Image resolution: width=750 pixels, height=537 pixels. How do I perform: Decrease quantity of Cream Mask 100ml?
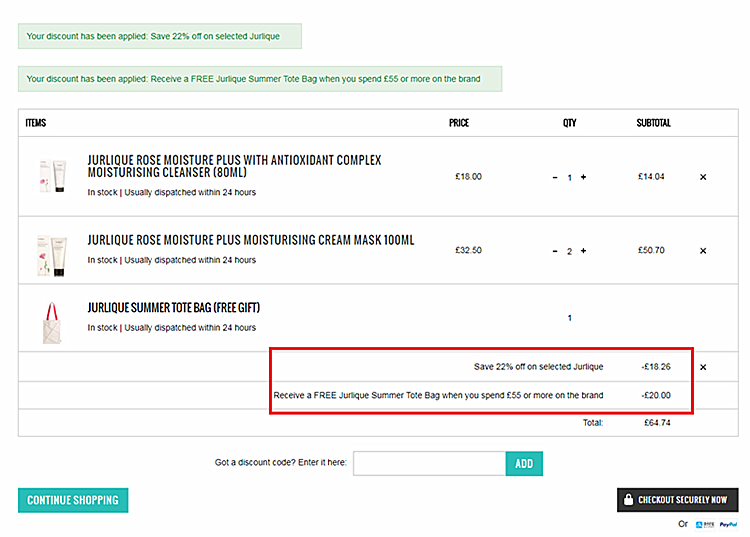pos(555,251)
